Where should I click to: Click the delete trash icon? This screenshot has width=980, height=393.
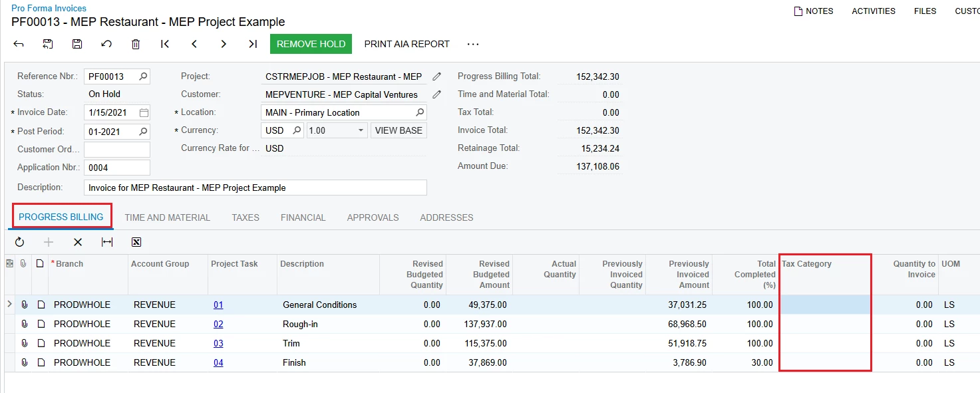click(136, 44)
